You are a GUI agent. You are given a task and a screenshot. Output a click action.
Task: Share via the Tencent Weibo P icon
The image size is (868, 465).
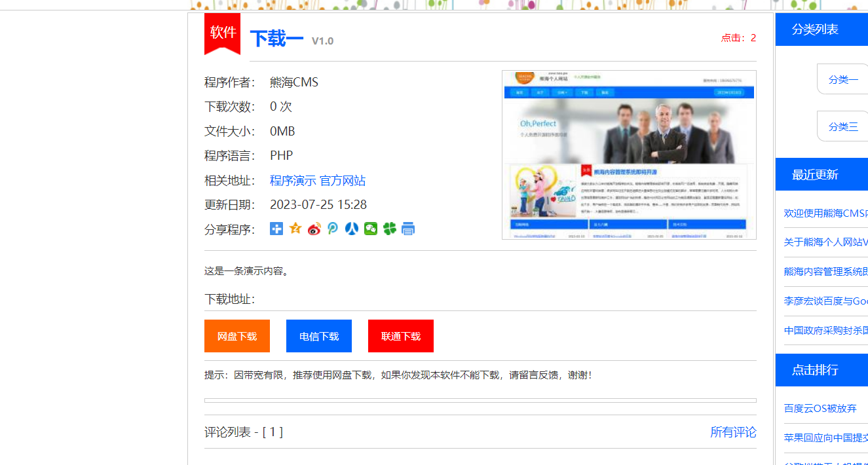pyautogui.click(x=333, y=229)
